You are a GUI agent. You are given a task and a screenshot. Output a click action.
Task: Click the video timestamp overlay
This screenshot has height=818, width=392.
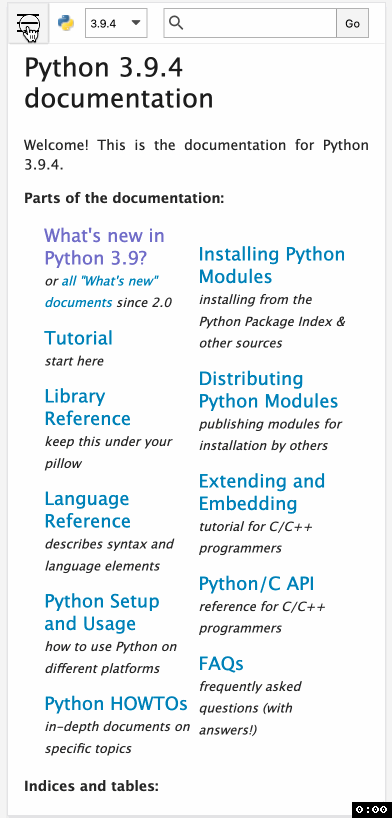(x=371, y=809)
